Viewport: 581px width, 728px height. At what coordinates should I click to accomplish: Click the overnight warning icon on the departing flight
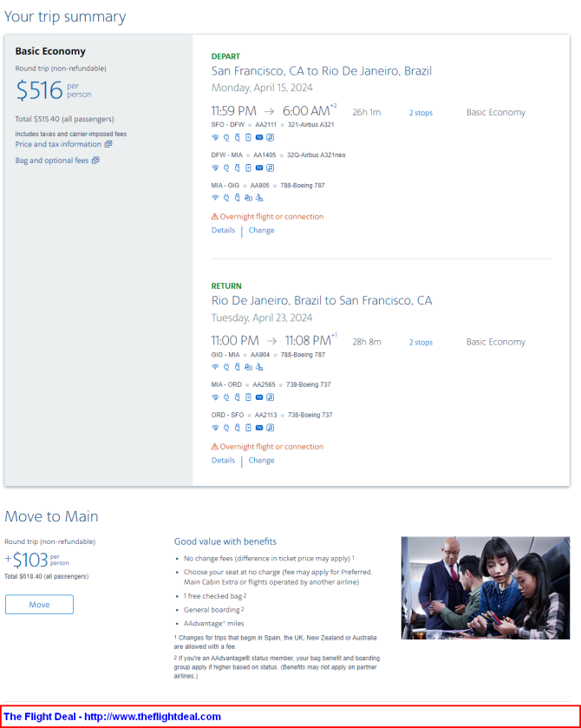pyautogui.click(x=215, y=217)
